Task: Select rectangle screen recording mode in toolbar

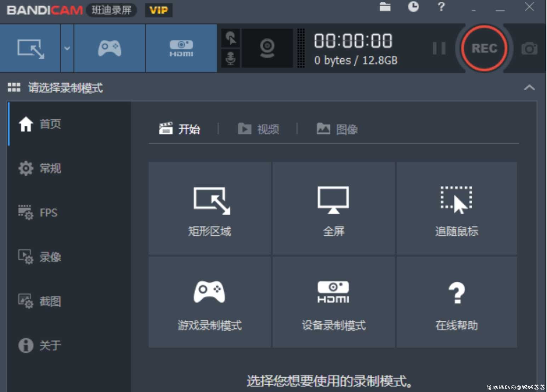Action: (x=30, y=49)
